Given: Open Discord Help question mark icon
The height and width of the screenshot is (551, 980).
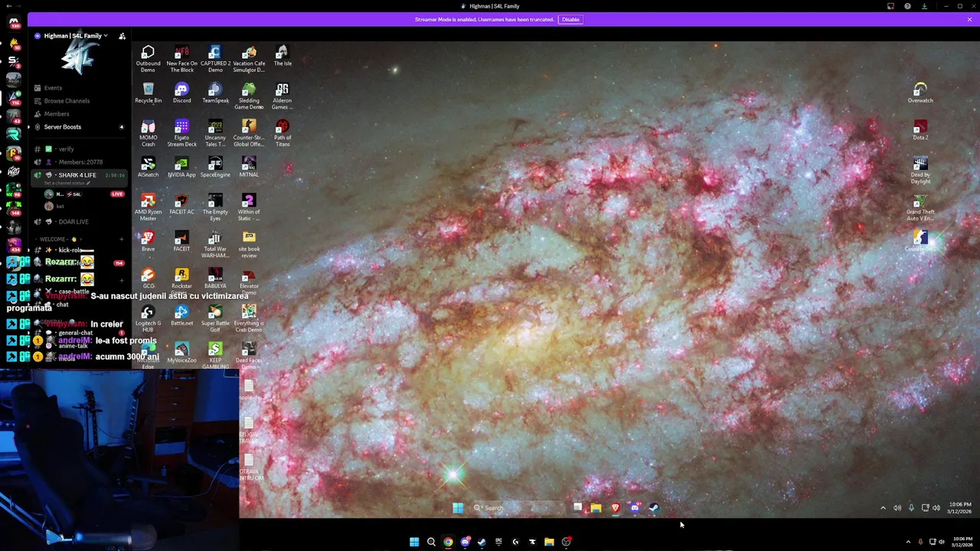Looking at the screenshot, I should click(907, 6).
